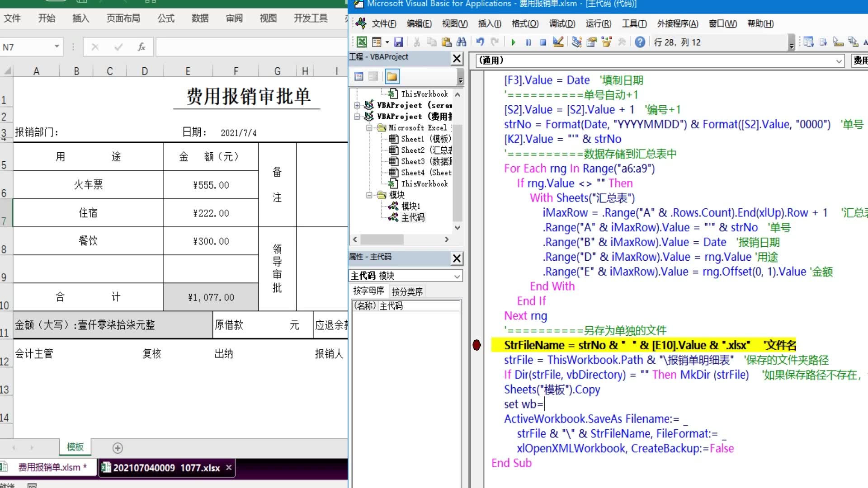
Task: Open Project Explorer icon in toolbar
Action: point(576,42)
